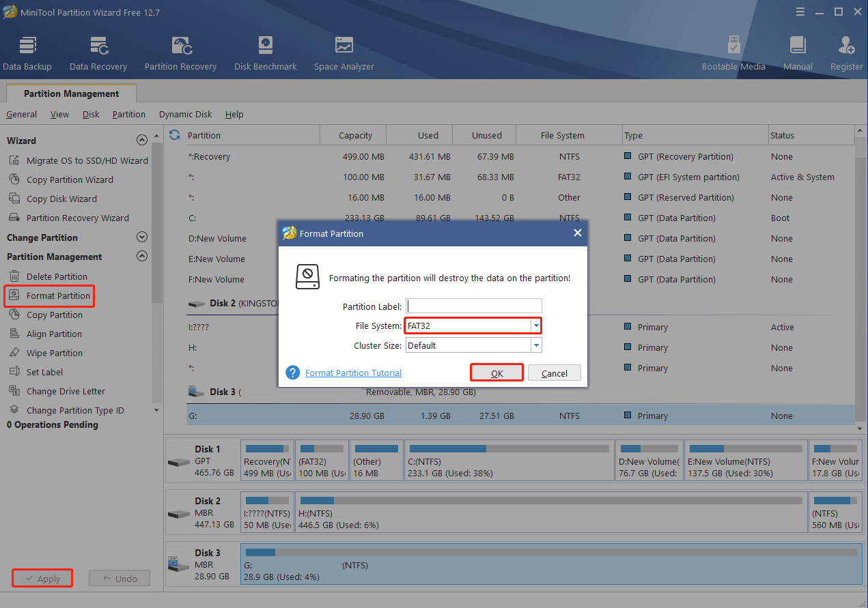Expand the Change Partition section
The width and height of the screenshot is (868, 608).
point(142,237)
